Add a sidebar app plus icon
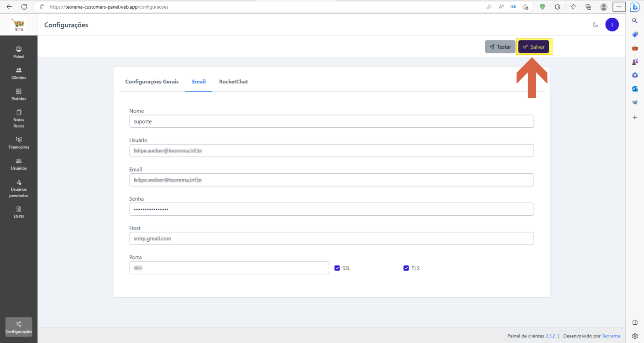644x343 pixels. tap(634, 117)
